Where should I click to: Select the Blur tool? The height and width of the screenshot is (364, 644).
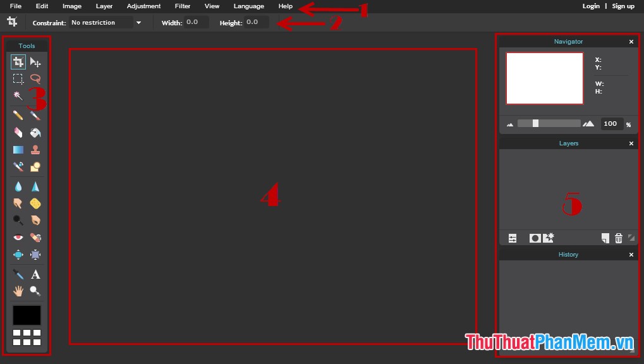coord(18,186)
